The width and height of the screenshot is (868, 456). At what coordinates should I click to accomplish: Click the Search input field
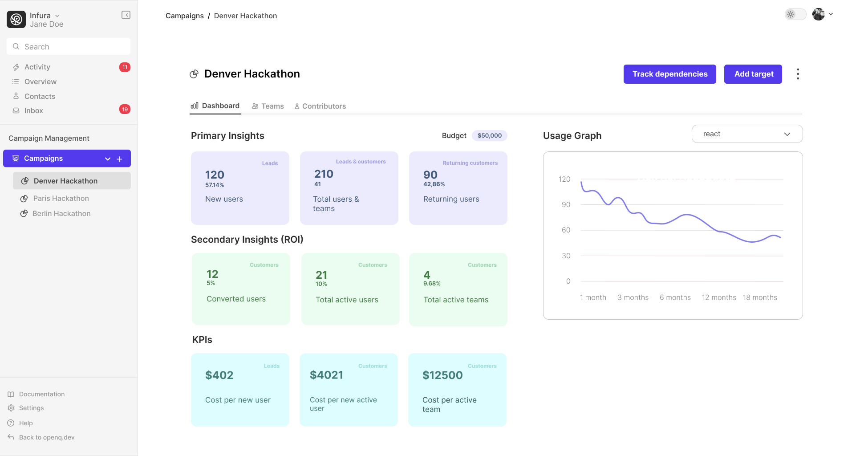69,46
